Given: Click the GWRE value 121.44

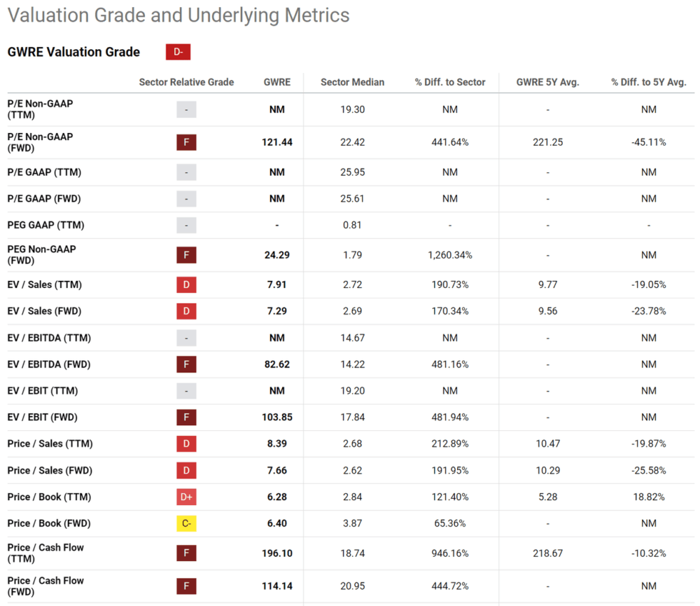Looking at the screenshot, I should point(276,142).
